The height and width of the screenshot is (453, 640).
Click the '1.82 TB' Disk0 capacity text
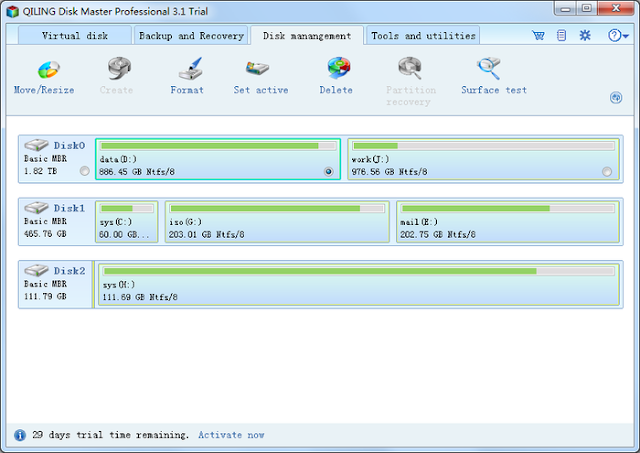tap(40, 171)
